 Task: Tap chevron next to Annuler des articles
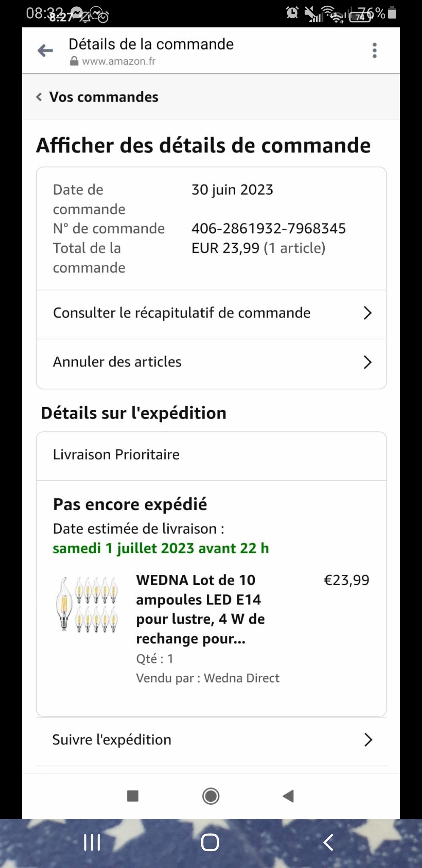click(367, 362)
